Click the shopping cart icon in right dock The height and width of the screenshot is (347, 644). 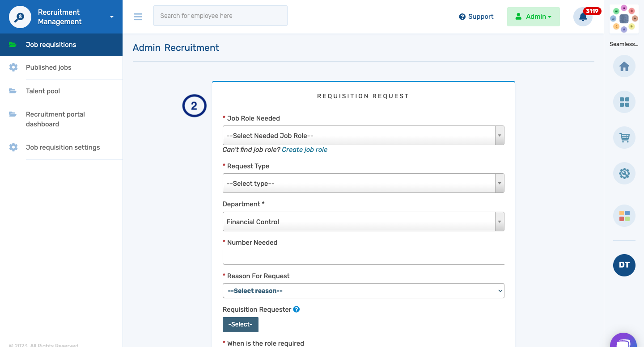tap(624, 138)
